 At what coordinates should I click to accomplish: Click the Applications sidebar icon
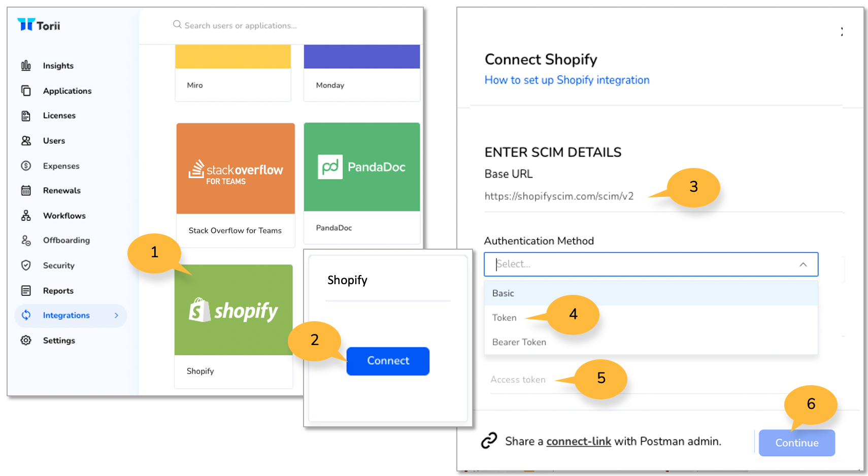(x=26, y=90)
